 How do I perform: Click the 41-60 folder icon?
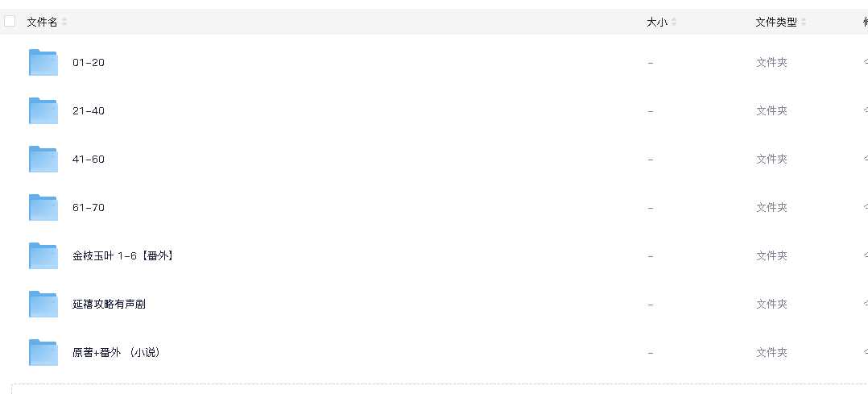(x=43, y=160)
